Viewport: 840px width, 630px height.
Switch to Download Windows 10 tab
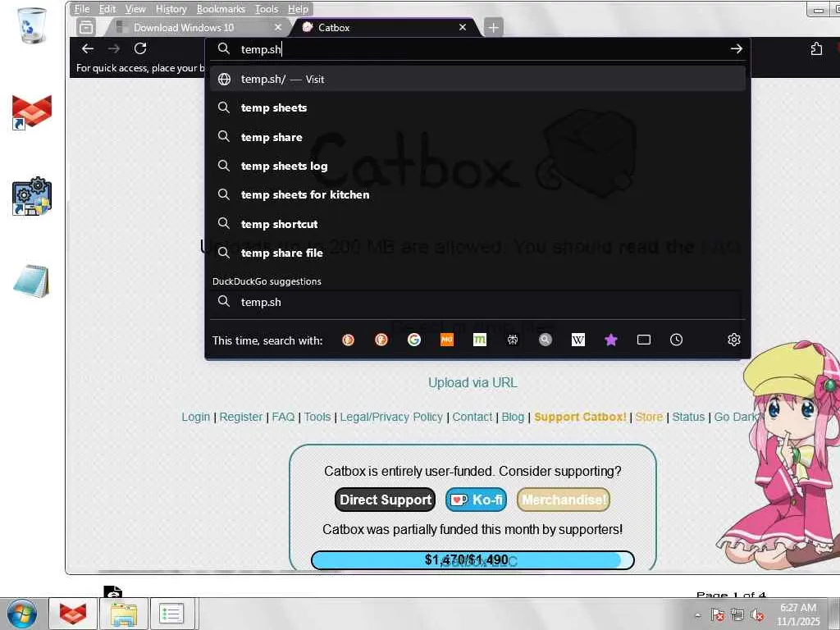click(184, 27)
